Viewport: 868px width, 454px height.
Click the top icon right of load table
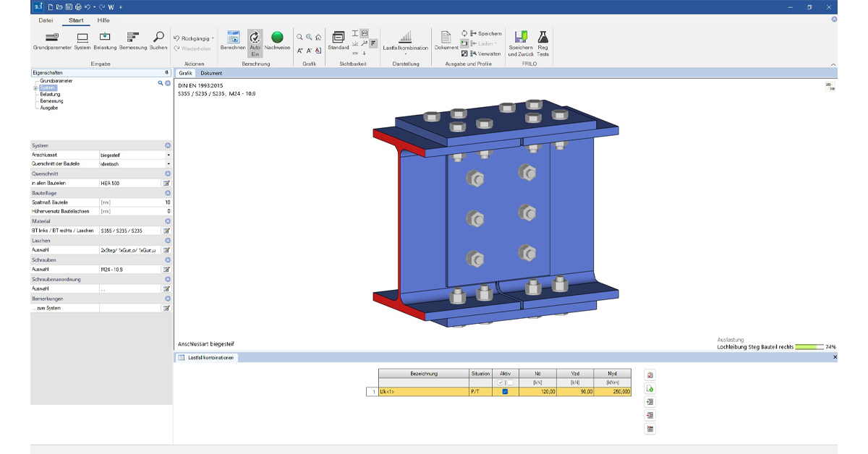click(650, 375)
